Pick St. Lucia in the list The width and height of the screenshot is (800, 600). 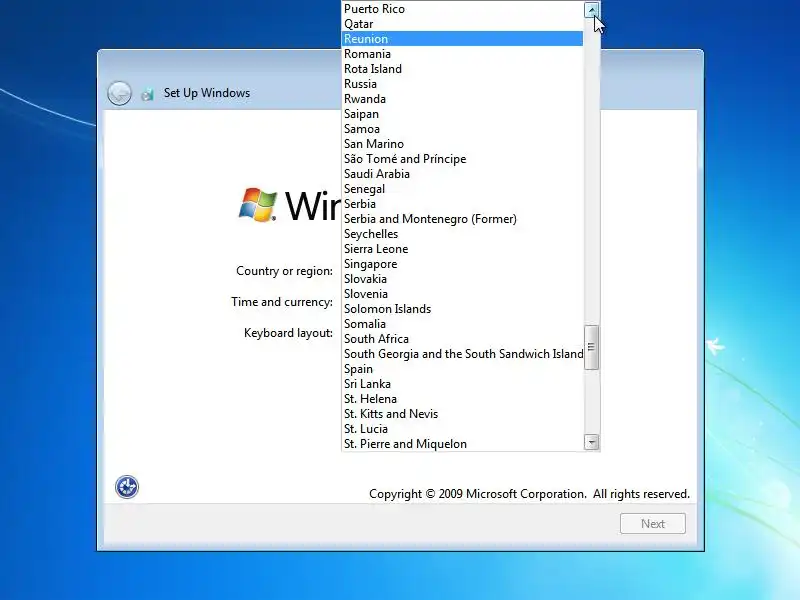(462, 429)
